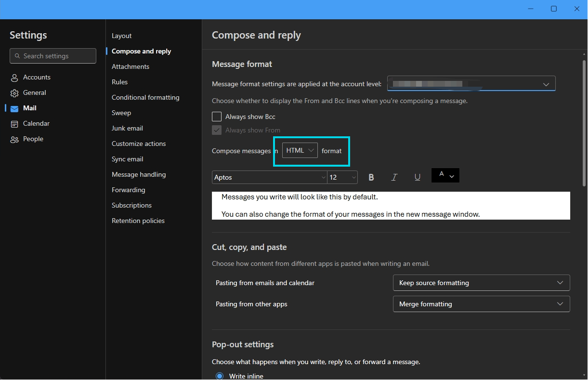Image resolution: width=588 pixels, height=380 pixels.
Task: Select Compose and reply menu item
Action: tap(142, 51)
